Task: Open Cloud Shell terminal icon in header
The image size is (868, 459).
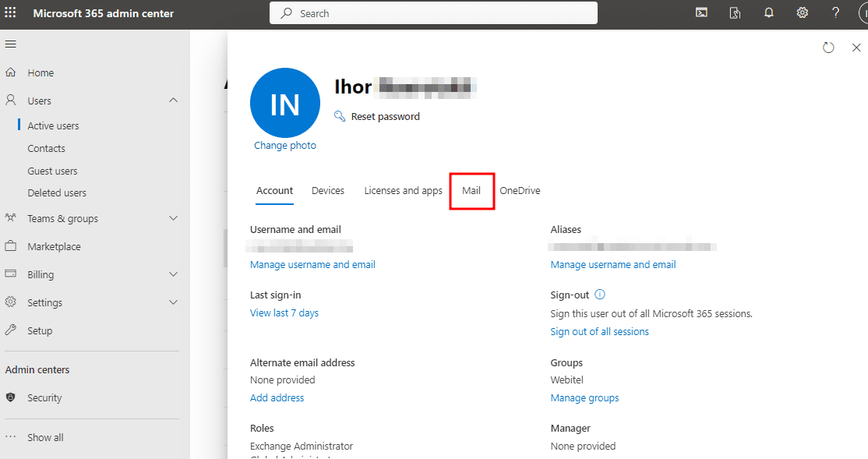Action: click(x=701, y=12)
